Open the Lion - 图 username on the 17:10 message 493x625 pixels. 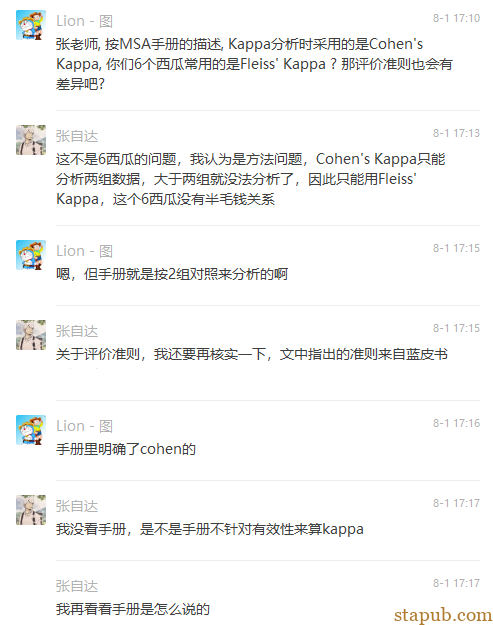84,21
